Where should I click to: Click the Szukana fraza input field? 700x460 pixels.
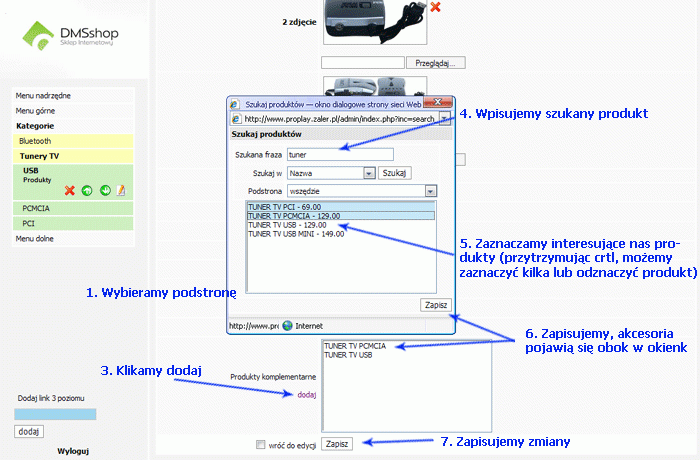tap(340, 155)
